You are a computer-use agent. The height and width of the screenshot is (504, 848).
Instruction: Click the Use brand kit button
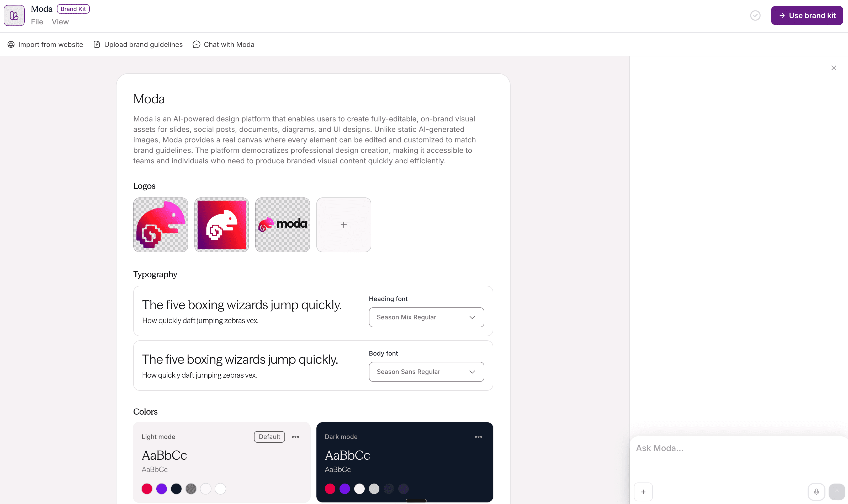coord(807,16)
